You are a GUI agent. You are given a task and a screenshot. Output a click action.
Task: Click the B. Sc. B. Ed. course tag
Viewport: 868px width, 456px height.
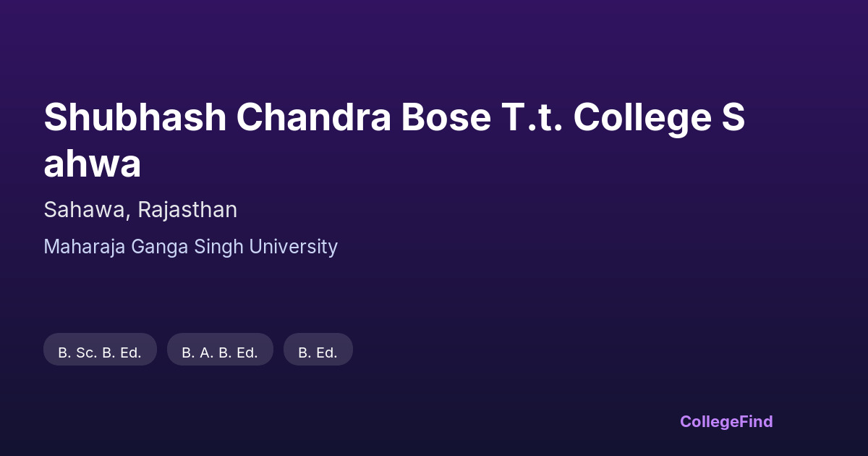(100, 352)
